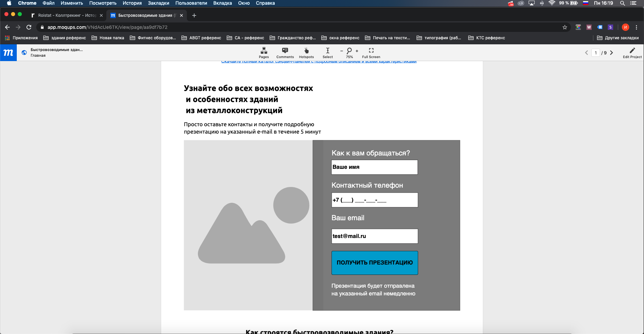Open the Comments tool
Viewport: 644px width, 334px height.
coord(285,53)
